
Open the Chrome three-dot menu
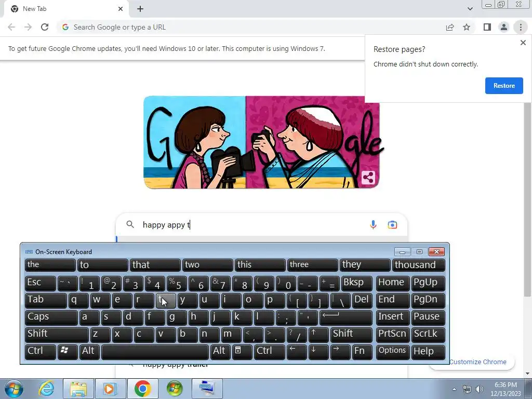(x=521, y=27)
